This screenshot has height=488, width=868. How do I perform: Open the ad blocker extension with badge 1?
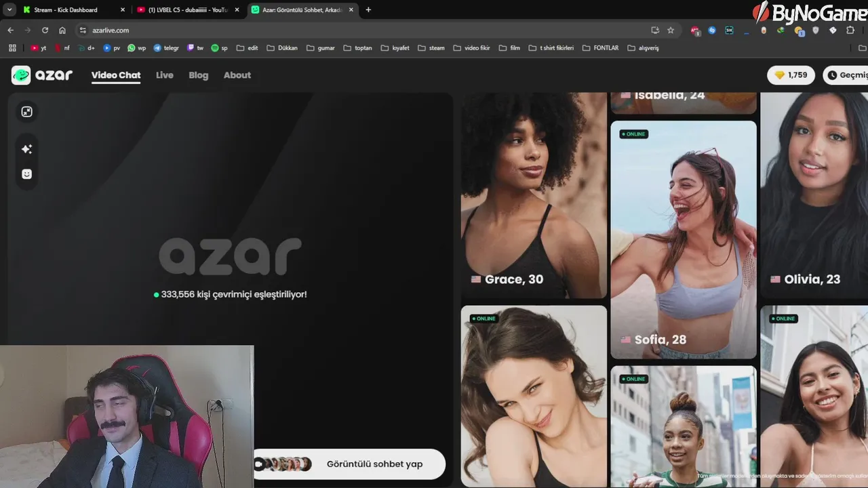pos(695,30)
